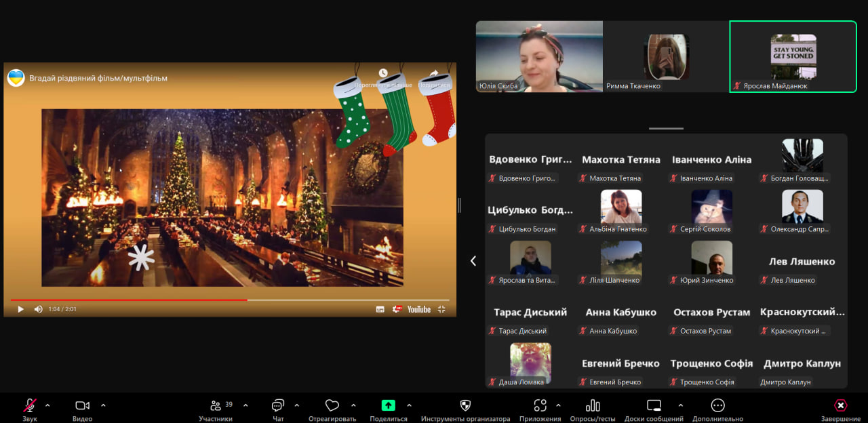868x423 pixels.
Task: Select Альбіна Гнатенко participant tile
Action: tap(621, 211)
